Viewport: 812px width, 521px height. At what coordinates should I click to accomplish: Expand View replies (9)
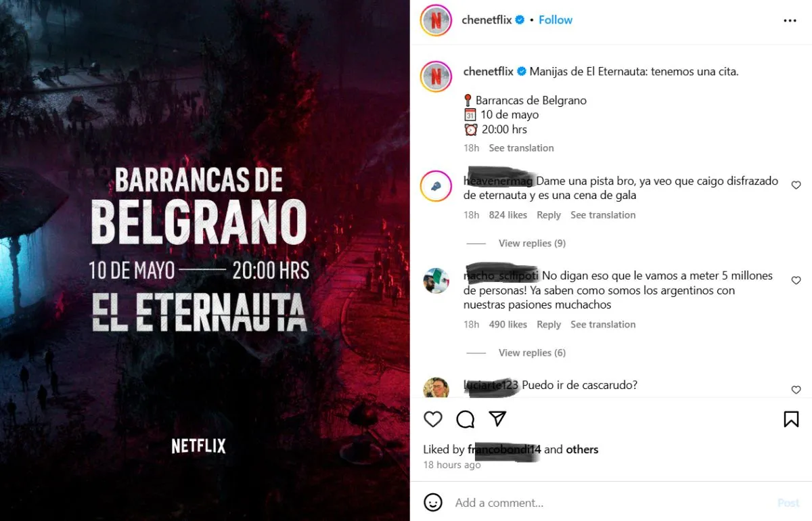pos(532,243)
